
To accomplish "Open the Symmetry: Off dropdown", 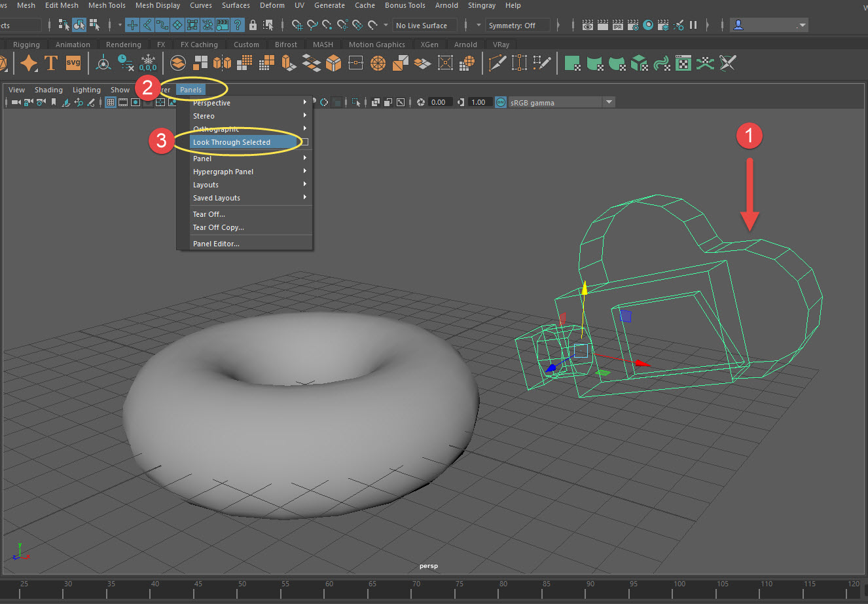I will [x=518, y=25].
